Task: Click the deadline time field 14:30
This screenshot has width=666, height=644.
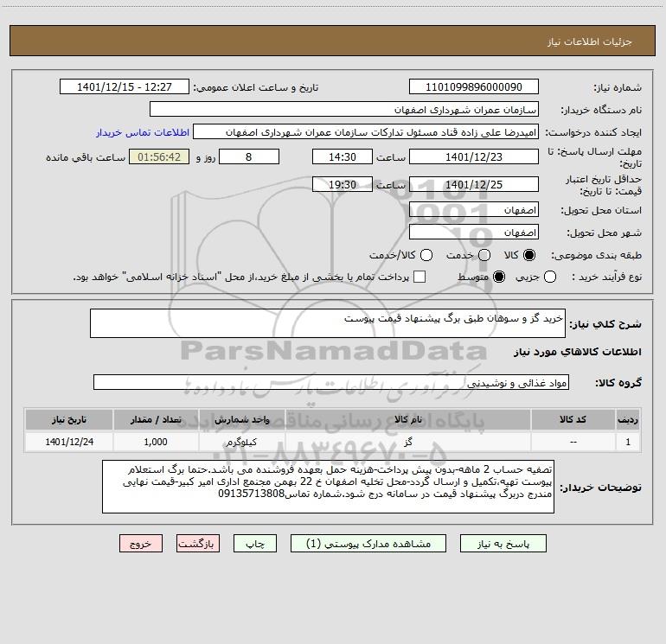Action: 343,156
